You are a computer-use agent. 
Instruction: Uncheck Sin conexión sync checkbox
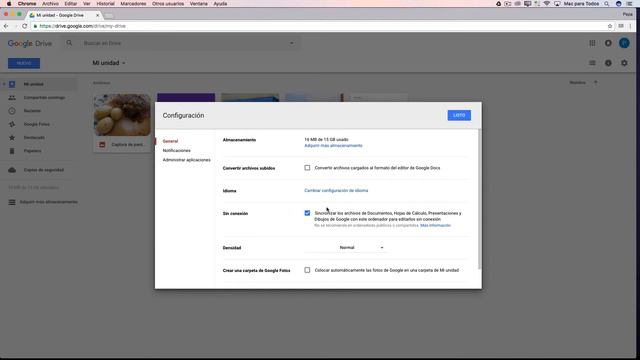point(307,213)
